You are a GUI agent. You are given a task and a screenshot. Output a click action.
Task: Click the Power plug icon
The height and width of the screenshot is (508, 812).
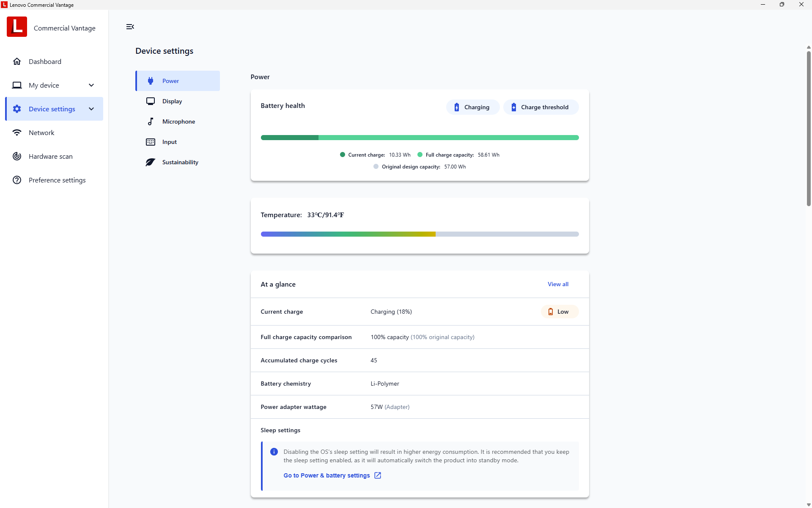pos(151,81)
